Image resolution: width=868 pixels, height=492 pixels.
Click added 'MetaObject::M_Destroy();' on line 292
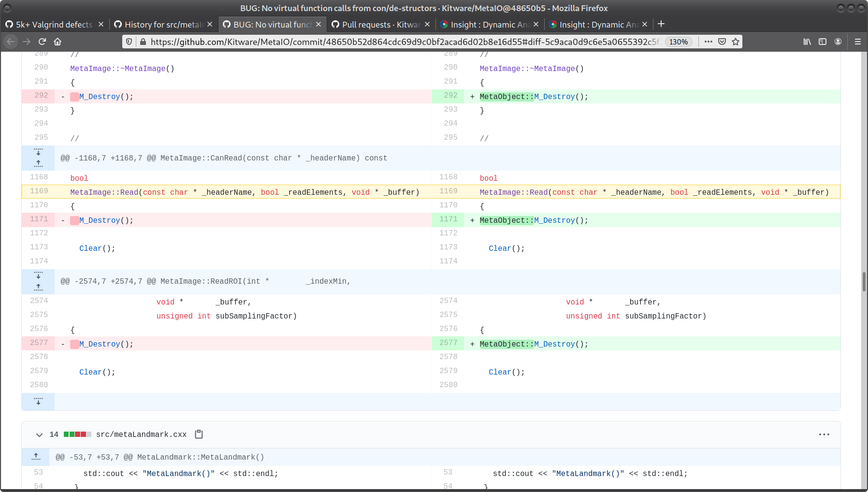tap(534, 97)
